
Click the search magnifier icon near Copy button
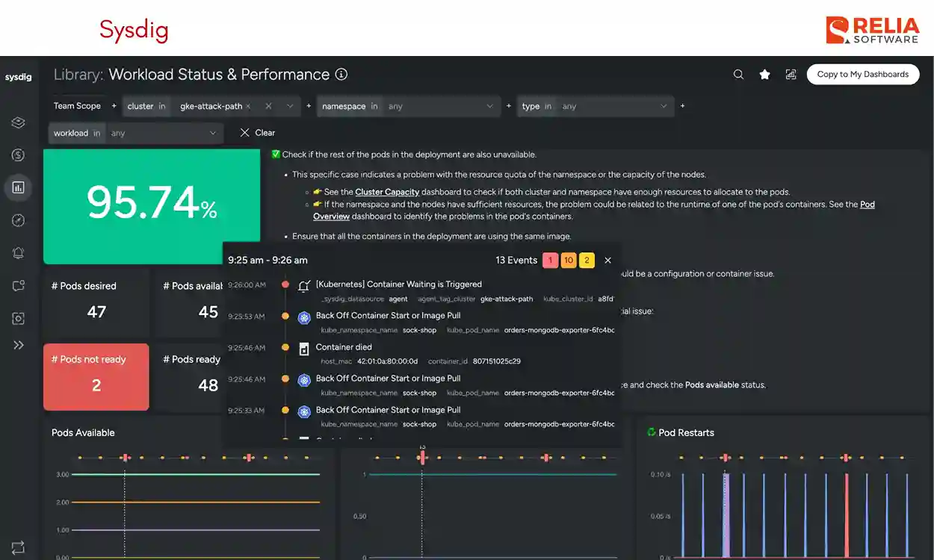(x=738, y=75)
